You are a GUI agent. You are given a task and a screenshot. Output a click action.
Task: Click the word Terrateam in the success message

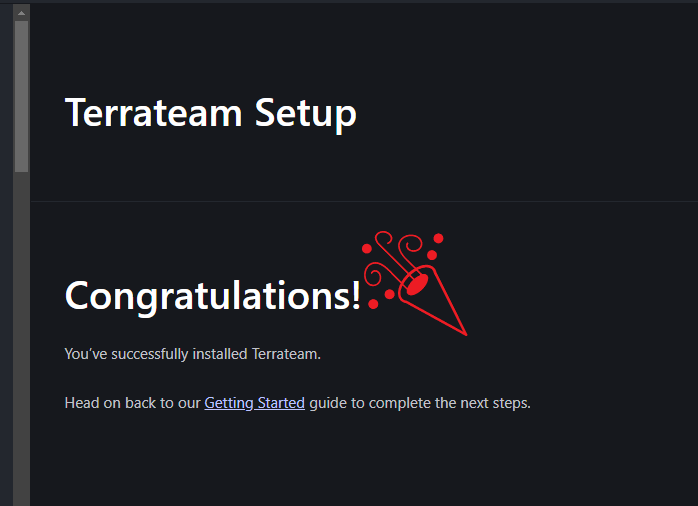click(284, 354)
